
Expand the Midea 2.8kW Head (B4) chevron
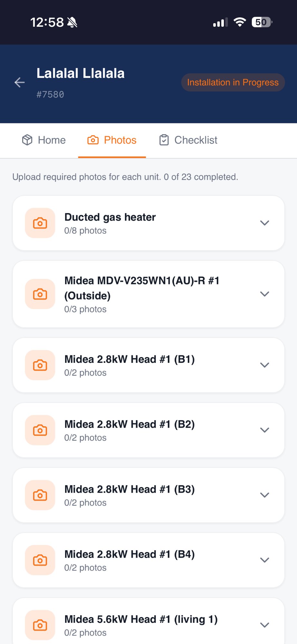pos(264,560)
